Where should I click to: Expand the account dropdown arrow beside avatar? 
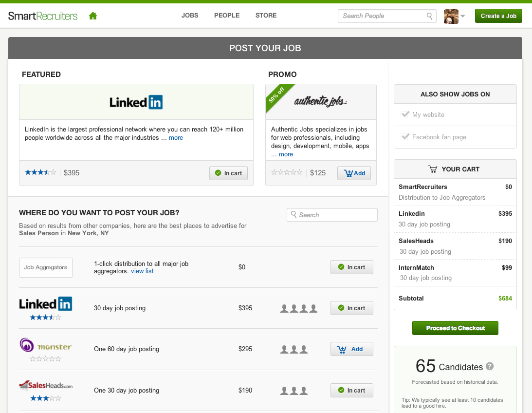point(463,16)
